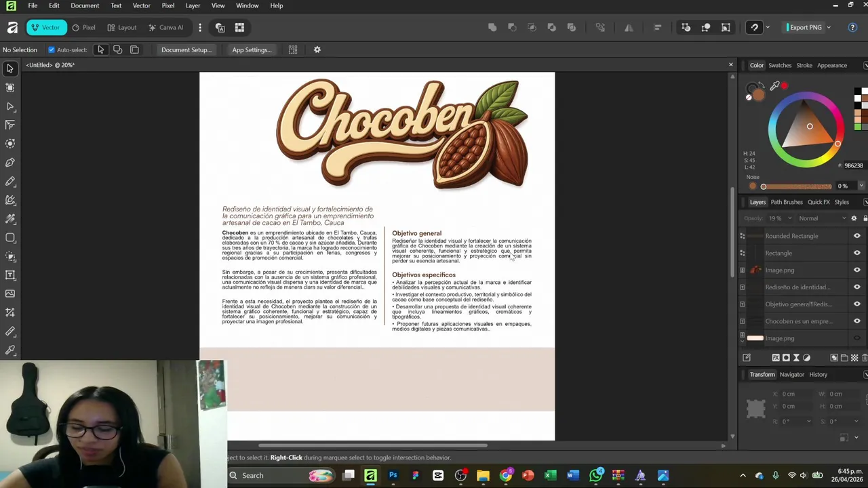Switch to the Pixel studio
This screenshot has width=868, height=488.
[83, 28]
